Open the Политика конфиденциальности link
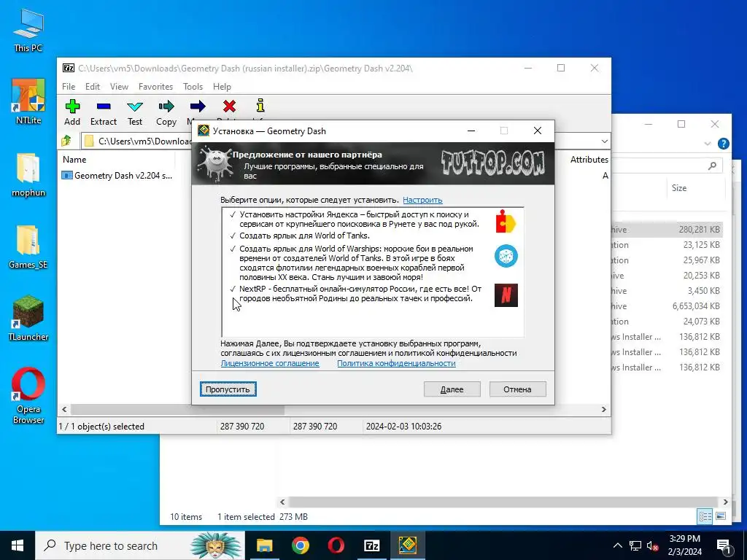 point(396,363)
